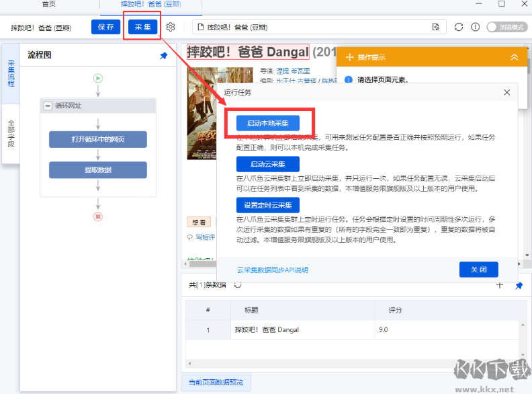Image resolution: width=532 pixels, height=394 pixels.
Task: Click the 采集 button
Action: (x=142, y=27)
